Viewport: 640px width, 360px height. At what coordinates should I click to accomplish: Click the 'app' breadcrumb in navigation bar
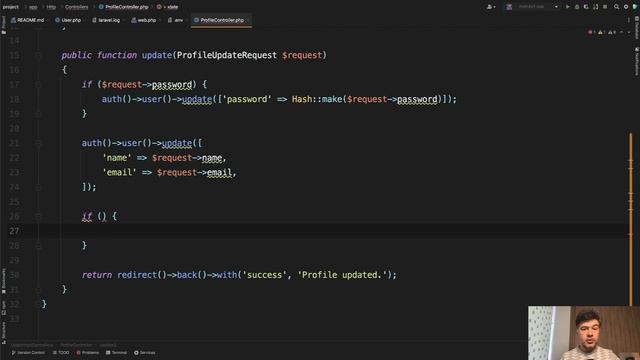(x=33, y=7)
